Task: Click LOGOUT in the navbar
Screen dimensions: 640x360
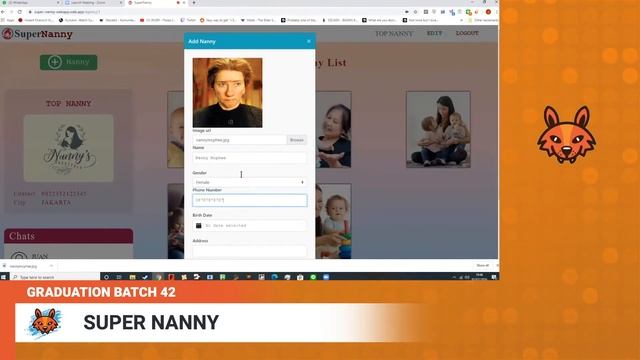Action: [x=467, y=33]
